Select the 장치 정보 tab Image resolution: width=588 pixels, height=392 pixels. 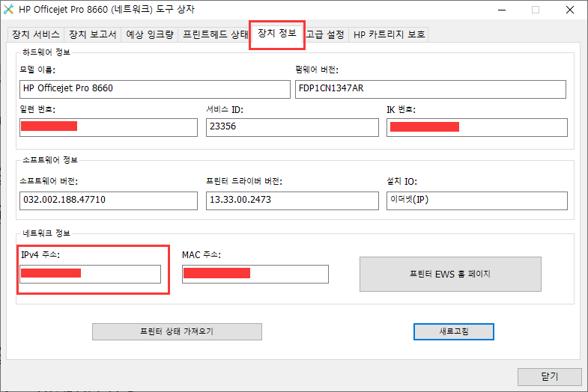click(x=276, y=34)
